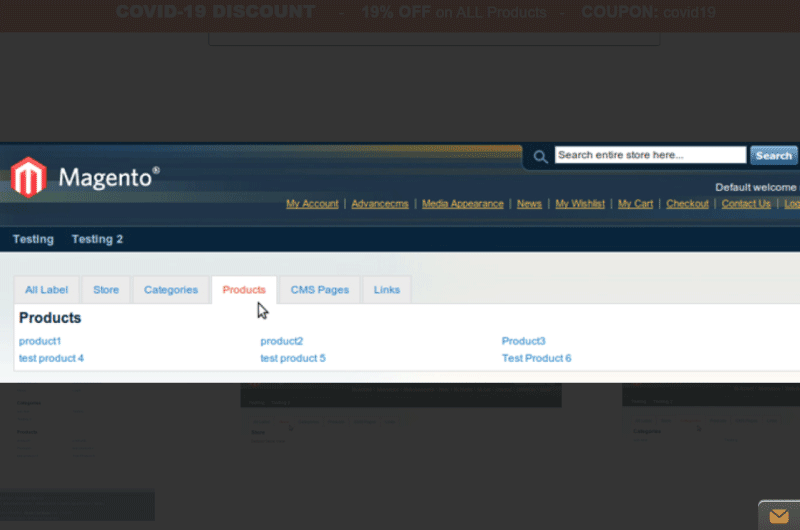Switch to the Categories tab
800x530 pixels.
point(171,290)
